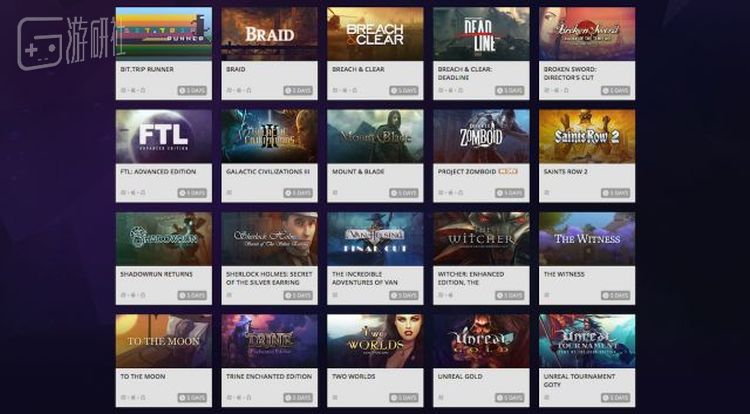The width and height of the screenshot is (750, 414).
Task: Click the Windows platform icon under The Witness
Action: [x=547, y=295]
